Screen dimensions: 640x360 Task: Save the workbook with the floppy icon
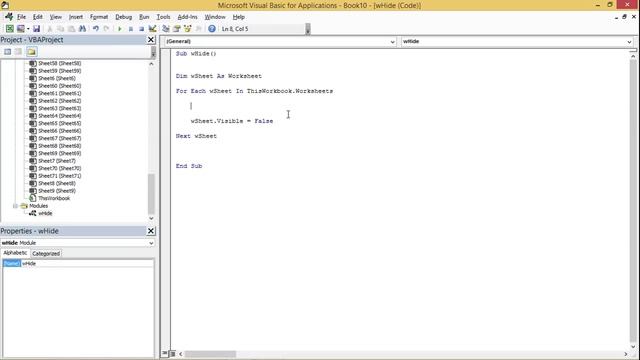pyautogui.click(x=36, y=29)
